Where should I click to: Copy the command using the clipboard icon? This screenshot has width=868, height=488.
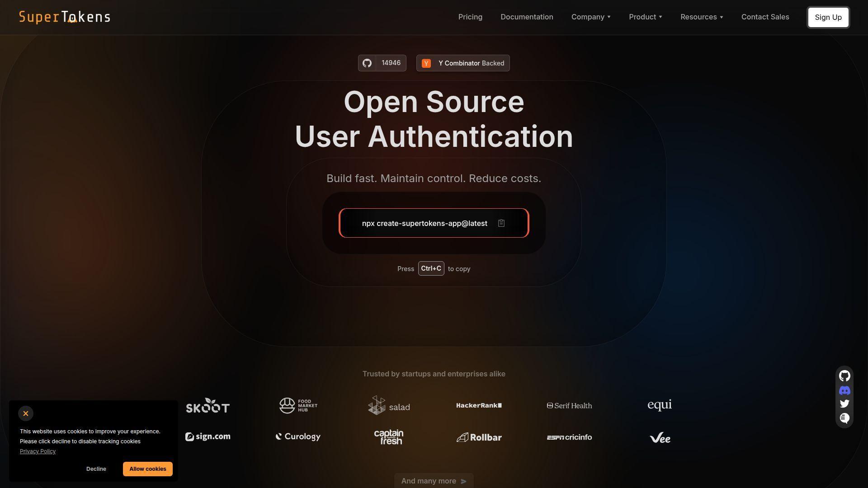pos(502,223)
